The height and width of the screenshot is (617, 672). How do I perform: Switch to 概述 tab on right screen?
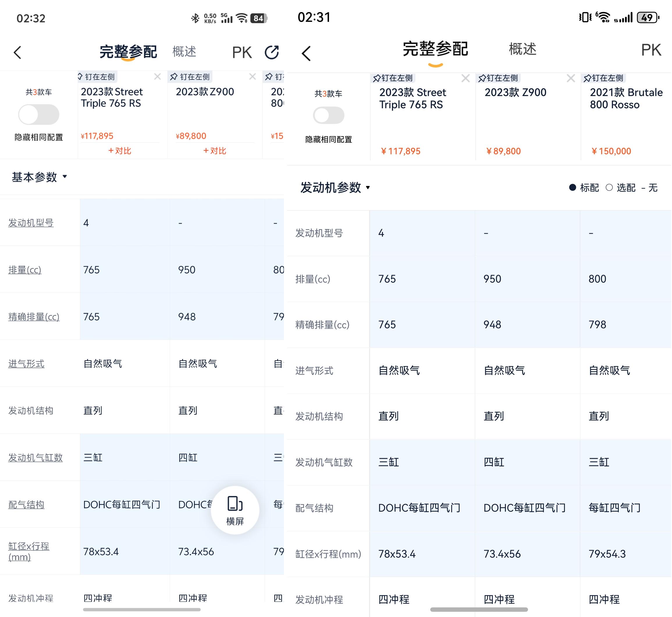(522, 49)
